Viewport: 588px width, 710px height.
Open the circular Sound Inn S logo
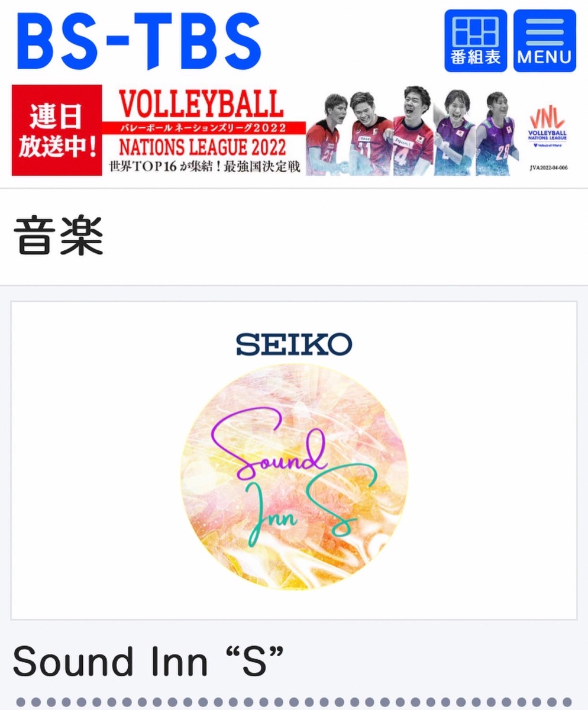(294, 477)
